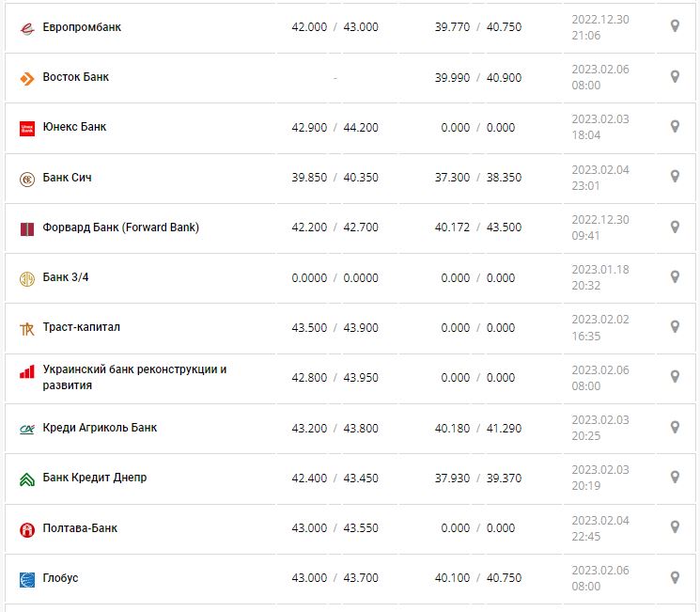The height and width of the screenshot is (612, 700).
Task: Open map pin for Восток Банк
Action: 674,76
